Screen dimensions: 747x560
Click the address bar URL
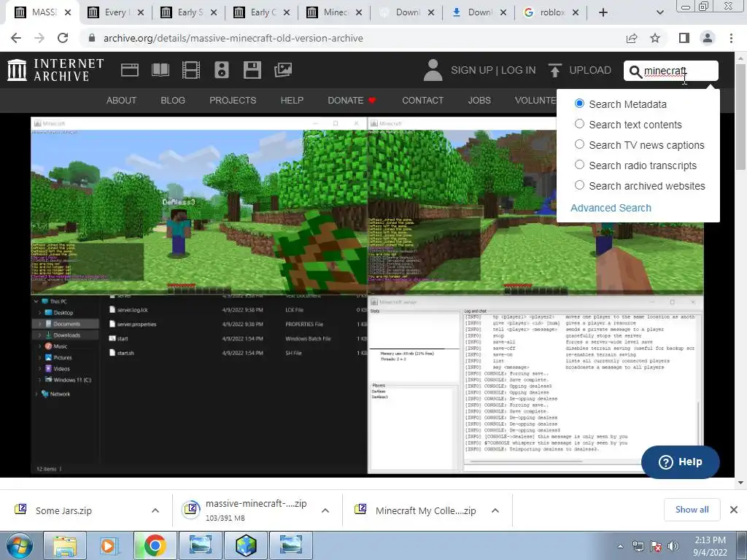pos(233,38)
